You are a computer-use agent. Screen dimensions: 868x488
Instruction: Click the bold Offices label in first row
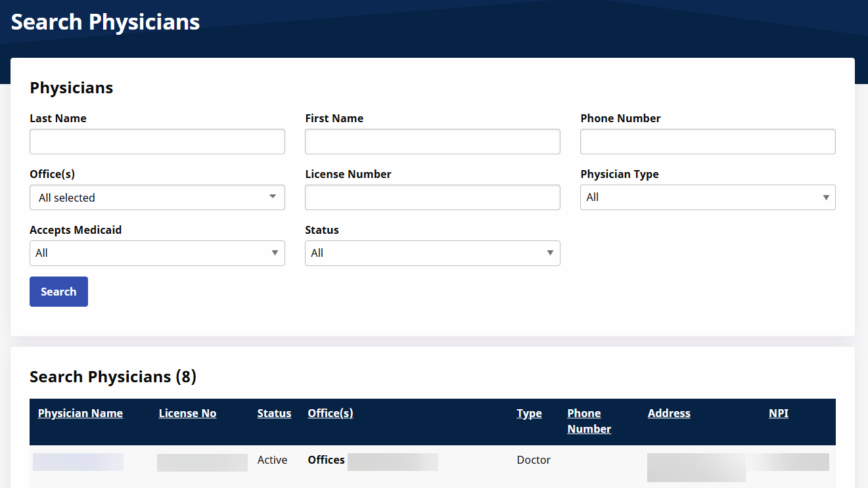point(326,460)
